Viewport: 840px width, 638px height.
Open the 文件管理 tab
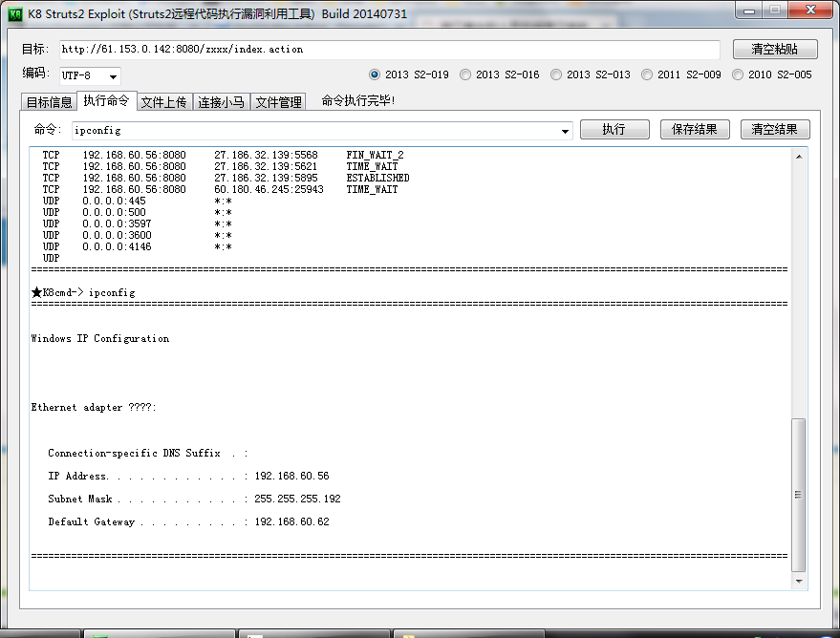coord(279,101)
